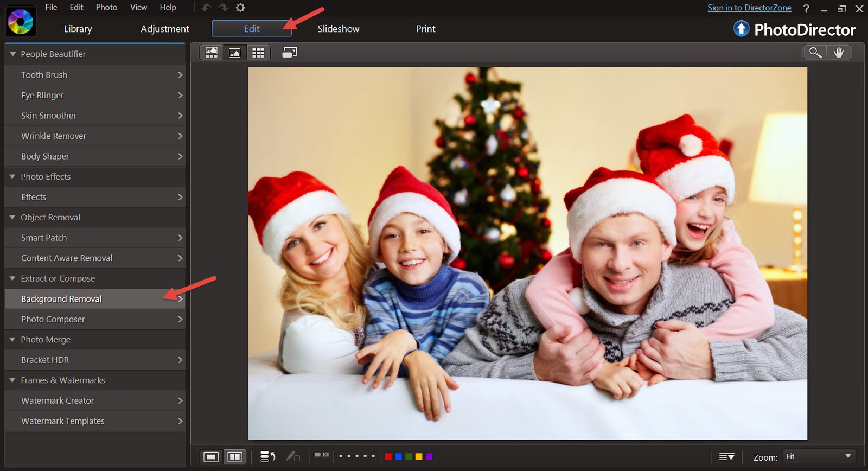Open the Help menu
The height and width of the screenshot is (471, 868).
point(168,7)
